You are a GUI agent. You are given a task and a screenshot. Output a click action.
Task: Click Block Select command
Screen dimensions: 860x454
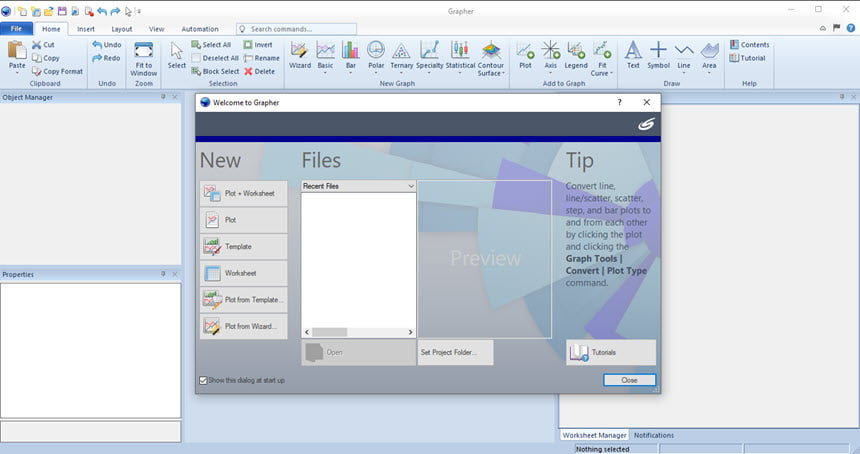coord(215,71)
